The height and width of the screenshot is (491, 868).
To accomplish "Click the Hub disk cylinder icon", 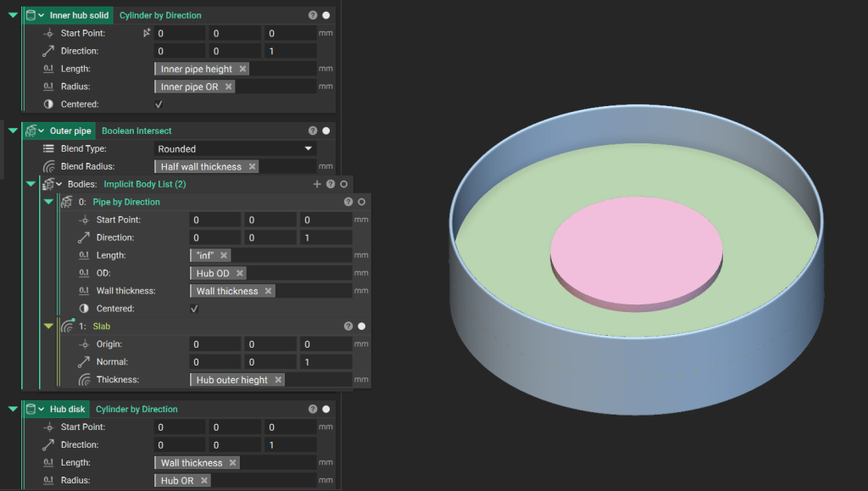I will click(31, 409).
